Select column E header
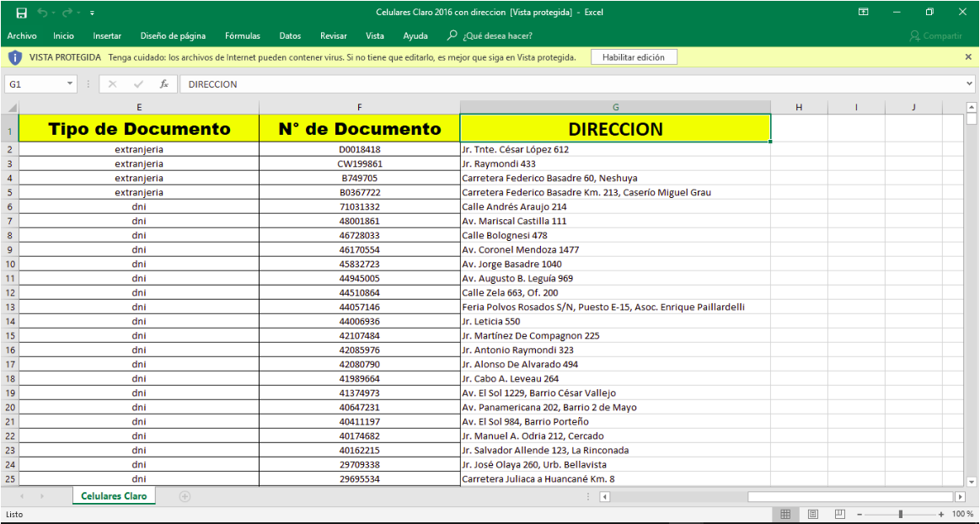Viewport: 980px width, 524px height. 139,108
